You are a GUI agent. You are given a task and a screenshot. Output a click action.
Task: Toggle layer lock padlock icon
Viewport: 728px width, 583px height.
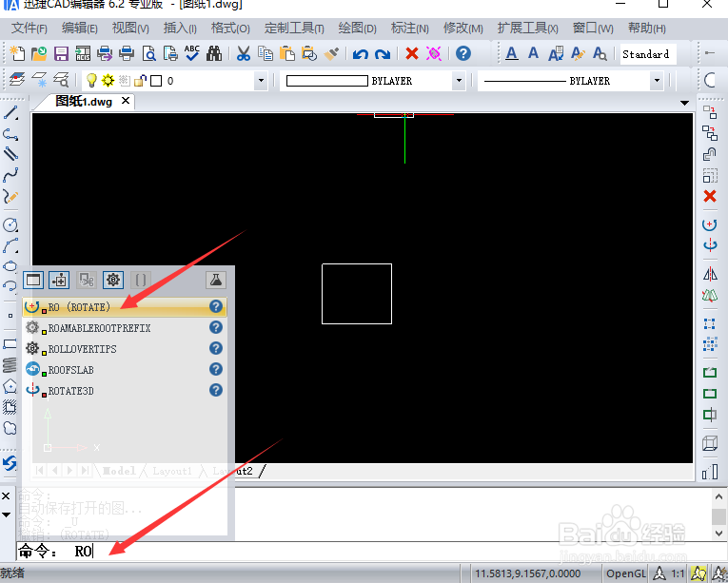point(140,80)
